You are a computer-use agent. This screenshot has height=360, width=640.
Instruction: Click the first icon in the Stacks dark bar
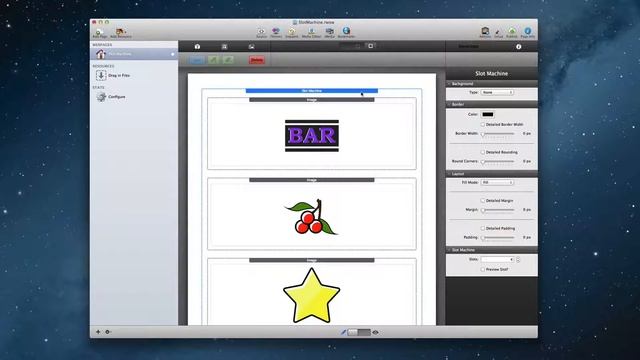[x=197, y=47]
